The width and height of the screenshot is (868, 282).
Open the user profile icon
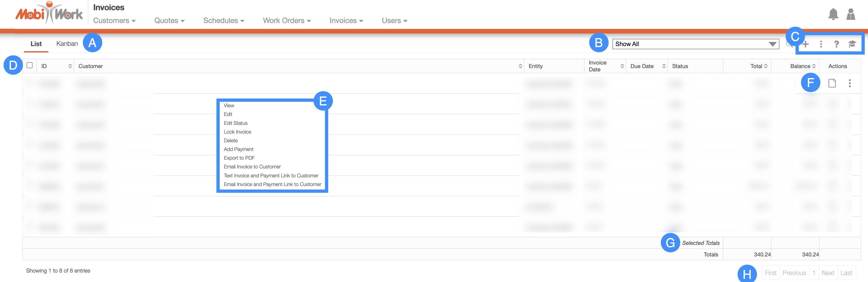pos(850,14)
